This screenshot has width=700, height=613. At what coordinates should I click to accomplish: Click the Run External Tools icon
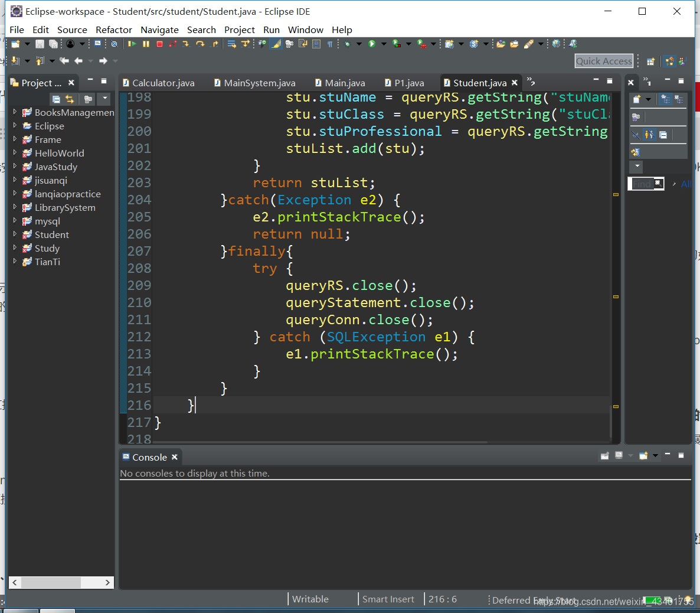click(x=421, y=44)
